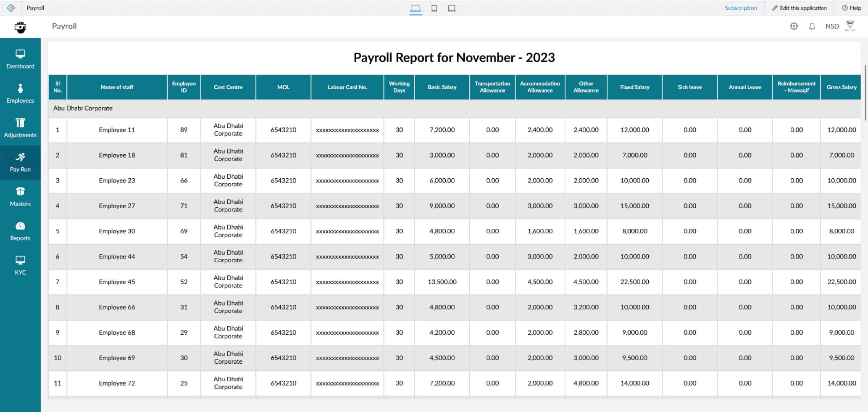The width and height of the screenshot is (868, 412).
Task: Select Pay Run in the sidebar
Action: coord(20,162)
